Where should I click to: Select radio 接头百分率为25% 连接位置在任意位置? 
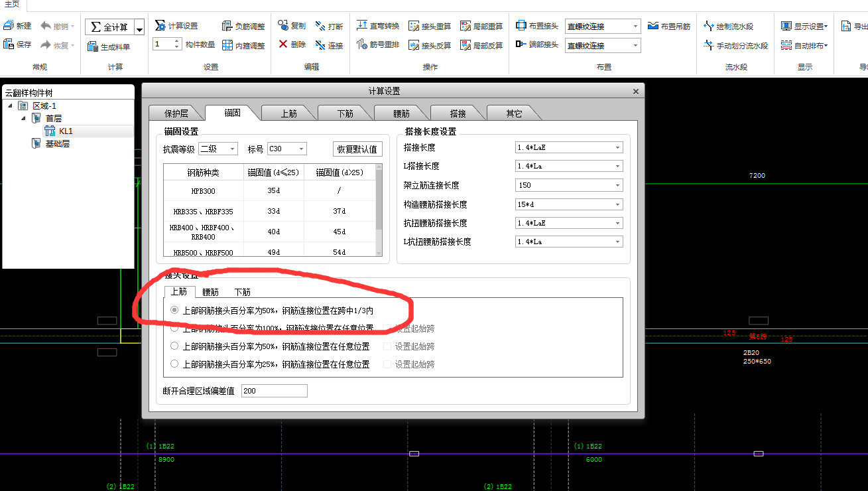(x=174, y=364)
